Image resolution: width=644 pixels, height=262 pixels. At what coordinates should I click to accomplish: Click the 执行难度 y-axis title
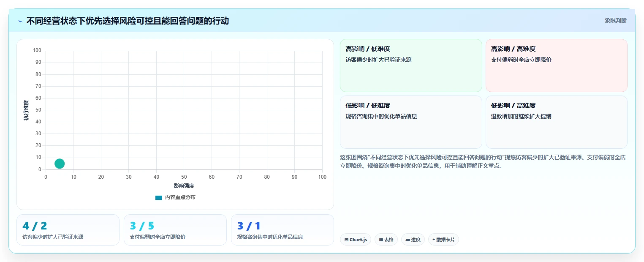point(26,110)
